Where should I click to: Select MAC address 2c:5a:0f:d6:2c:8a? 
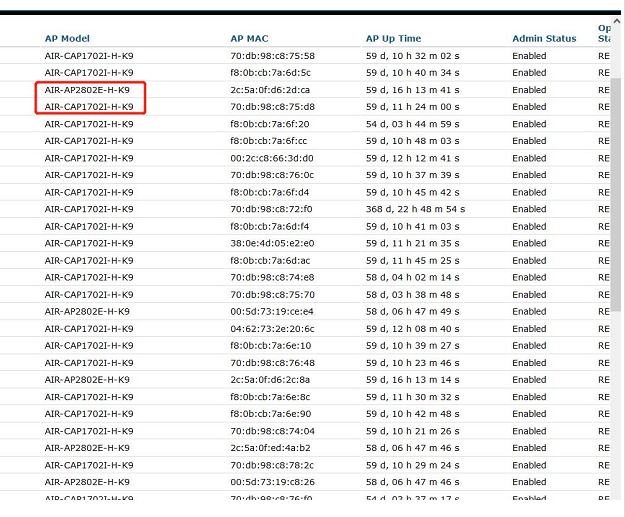[270, 380]
